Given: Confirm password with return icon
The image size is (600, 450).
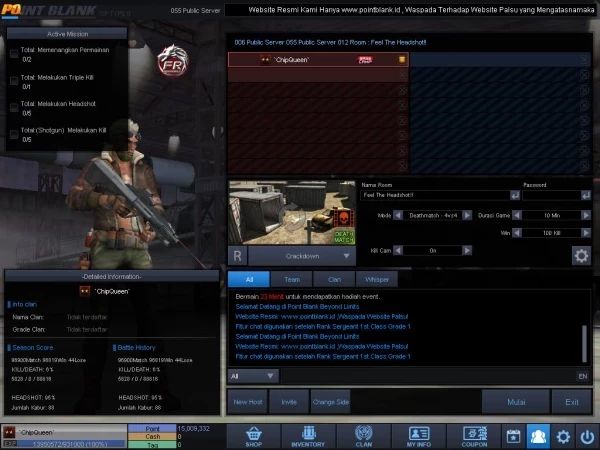Looking at the screenshot, I should [x=586, y=196].
